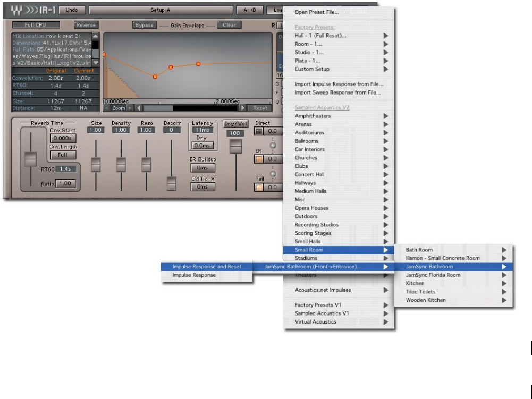The height and width of the screenshot is (399, 532).
Task: Select JamSync Bathroom (Front->Entrance)... entry
Action: (323, 267)
